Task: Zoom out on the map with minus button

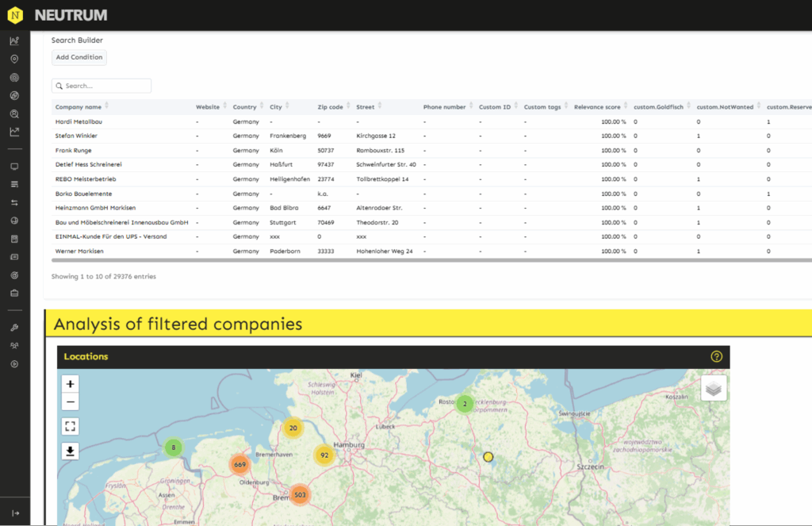Action: coord(71,402)
